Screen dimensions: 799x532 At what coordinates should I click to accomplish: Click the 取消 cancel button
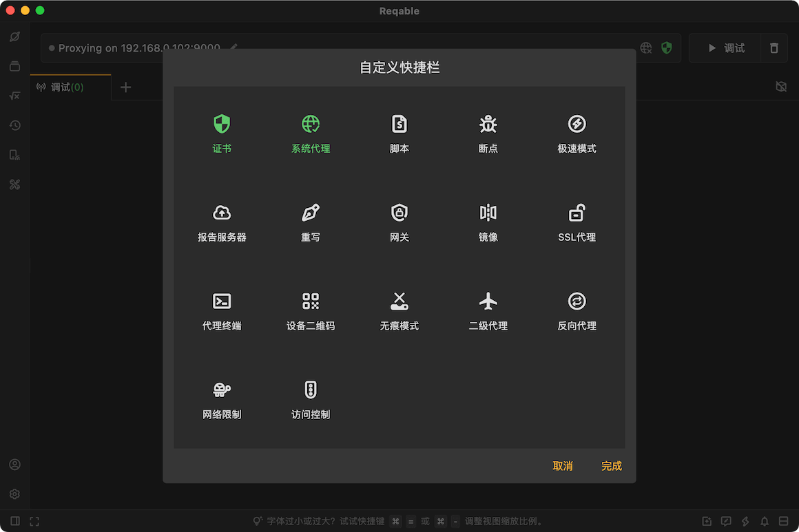click(563, 466)
